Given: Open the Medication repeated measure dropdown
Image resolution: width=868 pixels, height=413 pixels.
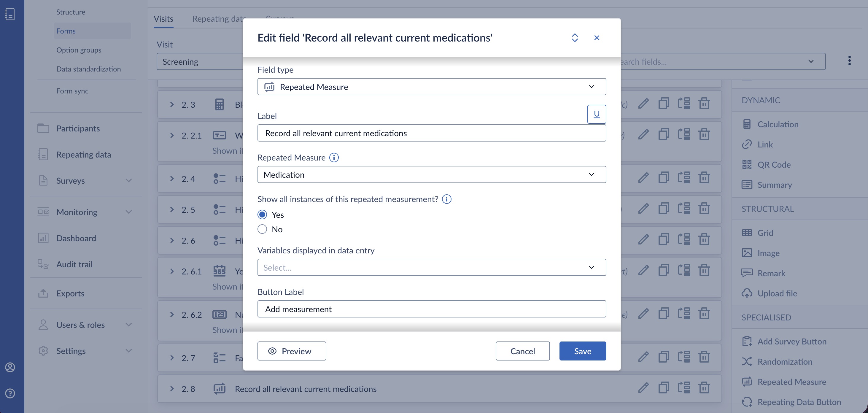Looking at the screenshot, I should click(432, 174).
